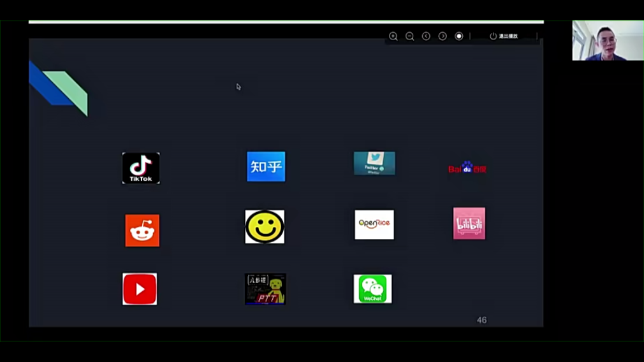Click the yellow smiley face icon
644x362 pixels.
click(x=265, y=227)
